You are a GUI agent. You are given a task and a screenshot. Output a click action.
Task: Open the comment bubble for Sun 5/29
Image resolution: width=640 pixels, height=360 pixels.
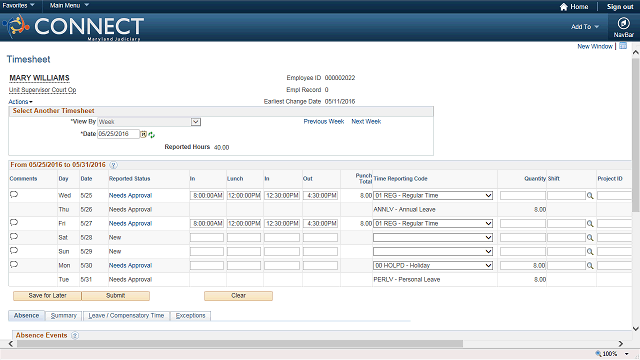(14, 250)
